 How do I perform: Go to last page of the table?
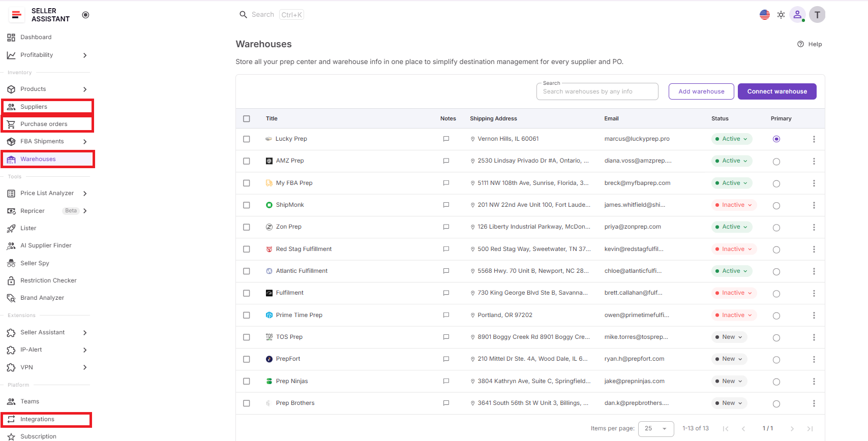click(x=810, y=429)
